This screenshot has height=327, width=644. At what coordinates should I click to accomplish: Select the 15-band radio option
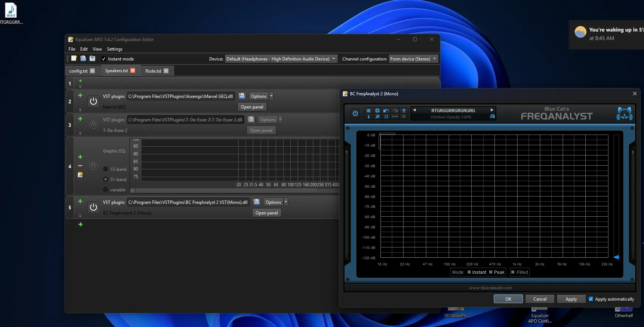click(106, 169)
